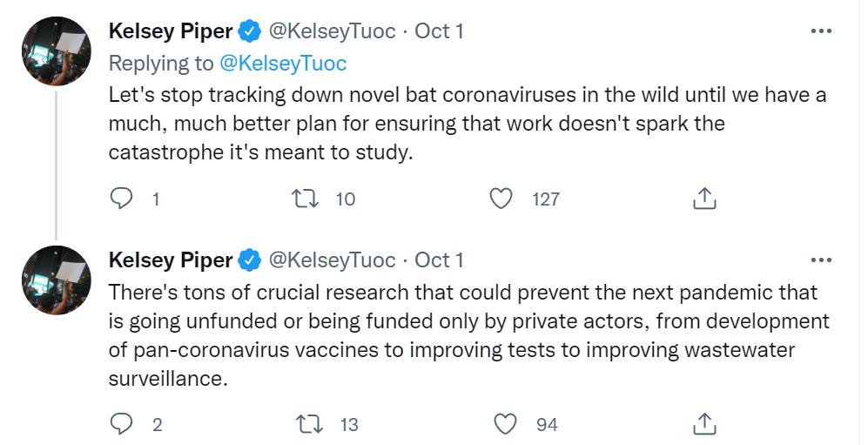The image size is (868, 445).
Task: Open Kelsey Piper's name on first tweet
Action: click(x=171, y=31)
